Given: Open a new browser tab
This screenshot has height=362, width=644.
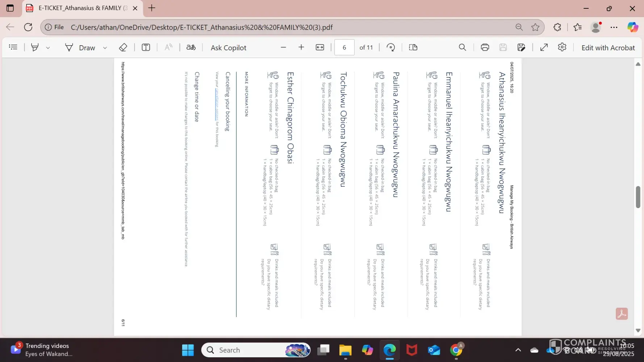Looking at the screenshot, I should click(x=152, y=8).
